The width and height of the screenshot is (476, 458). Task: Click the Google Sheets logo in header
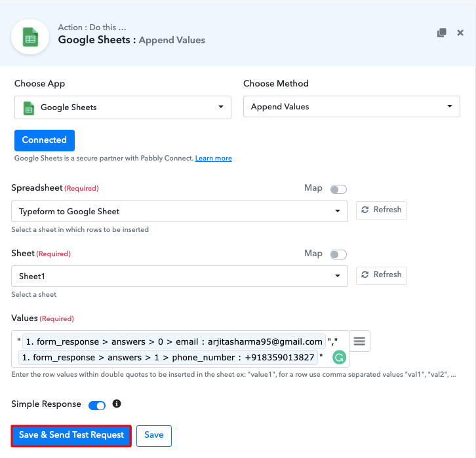click(x=30, y=37)
